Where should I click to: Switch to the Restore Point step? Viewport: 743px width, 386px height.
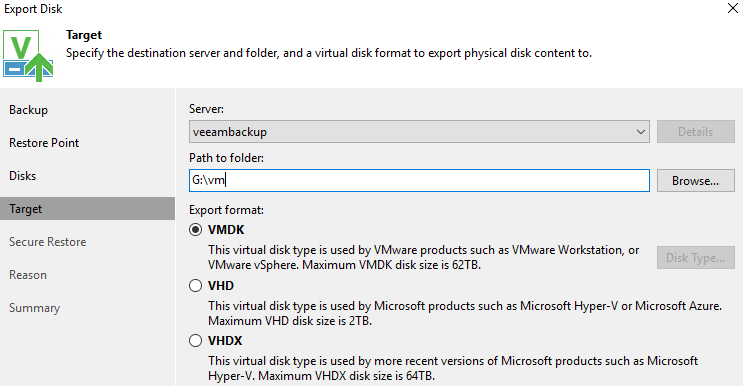tap(44, 143)
